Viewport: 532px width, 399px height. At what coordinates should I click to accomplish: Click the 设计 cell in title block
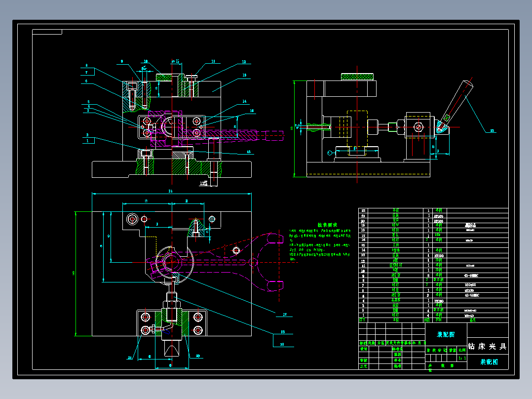pos(363,349)
